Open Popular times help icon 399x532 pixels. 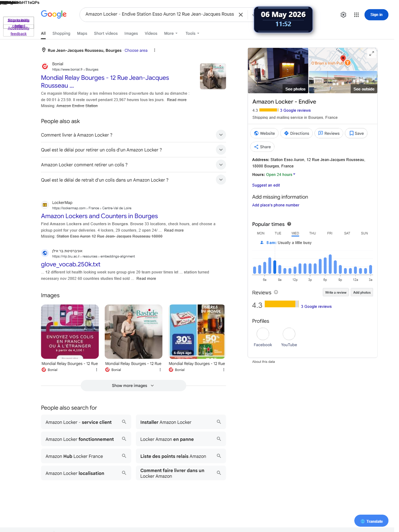(289, 224)
